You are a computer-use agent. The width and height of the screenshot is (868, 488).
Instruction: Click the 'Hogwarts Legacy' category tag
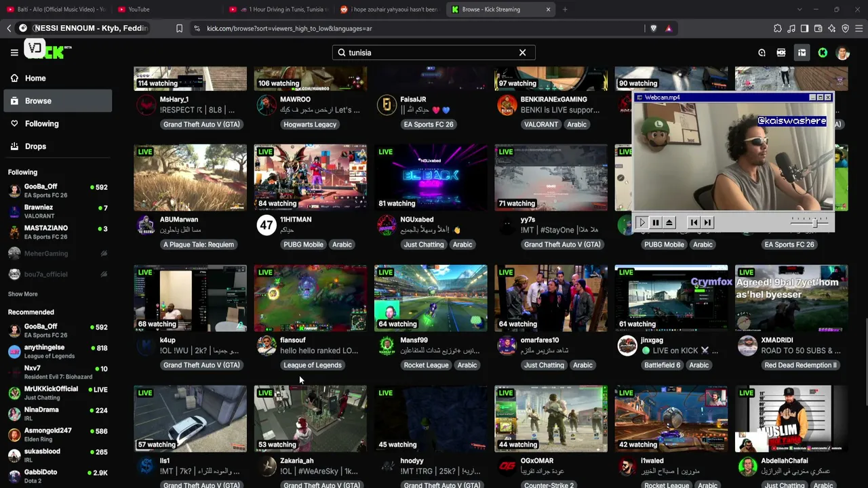pyautogui.click(x=310, y=124)
